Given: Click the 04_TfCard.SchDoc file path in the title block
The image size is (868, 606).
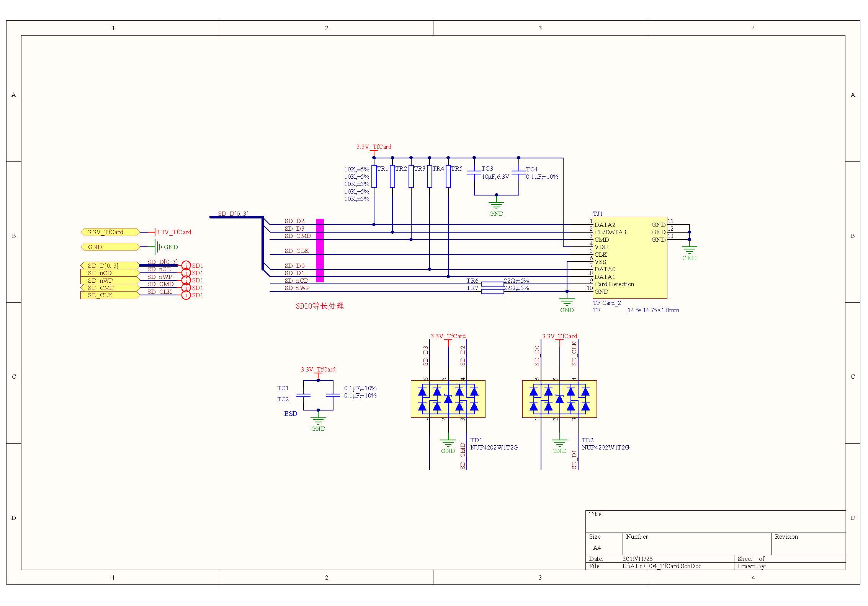Looking at the screenshot, I should coord(662,566).
